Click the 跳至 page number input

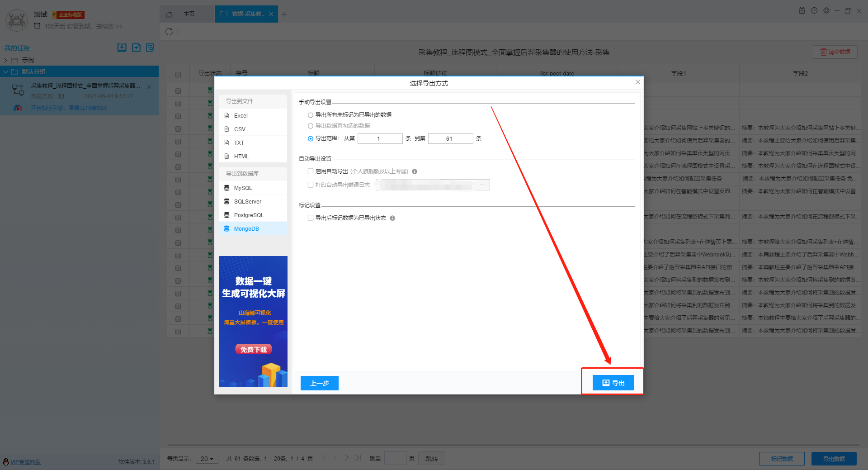[396, 459]
